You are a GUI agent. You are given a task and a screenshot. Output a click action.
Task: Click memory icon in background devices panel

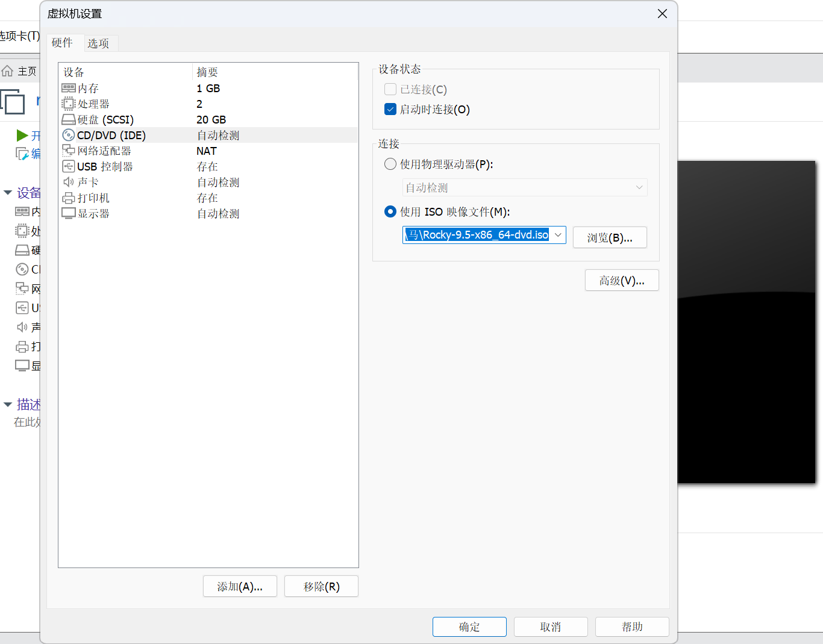coord(22,211)
